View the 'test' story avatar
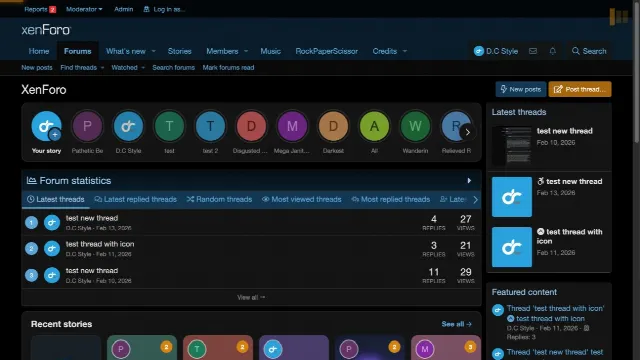This screenshot has height=360, width=640. 169,126
